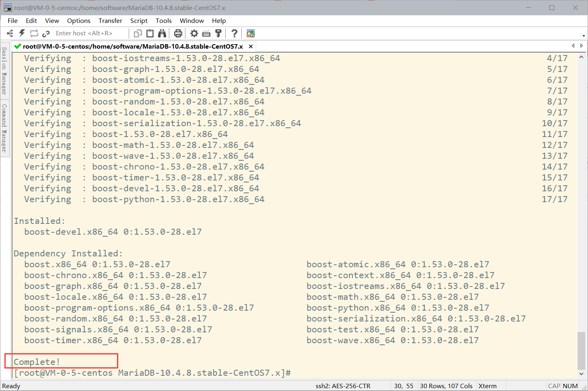Click the terminal scrollbar up arrow
The height and width of the screenshot is (391, 588).
pyautogui.click(x=581, y=57)
